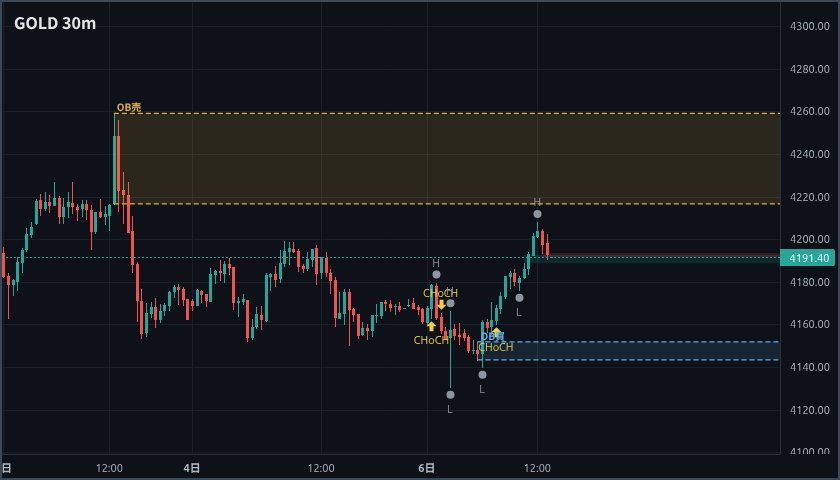Click the 6日 date label on time axis
This screenshot has height=480, width=840.
click(426, 468)
